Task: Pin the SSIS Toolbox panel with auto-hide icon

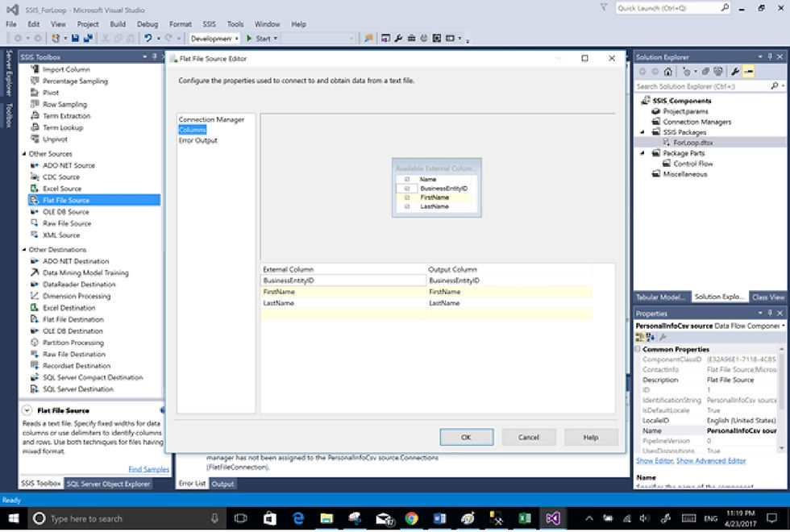Action: [x=155, y=56]
